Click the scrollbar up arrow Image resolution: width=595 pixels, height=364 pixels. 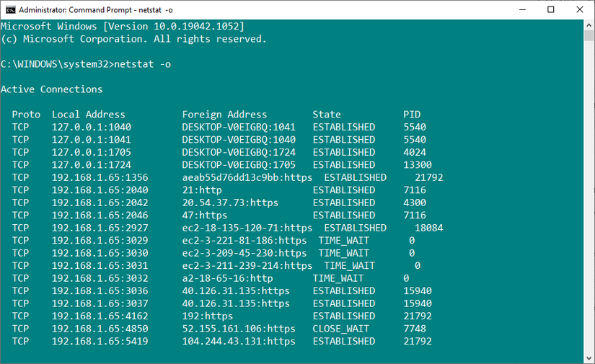click(x=589, y=25)
